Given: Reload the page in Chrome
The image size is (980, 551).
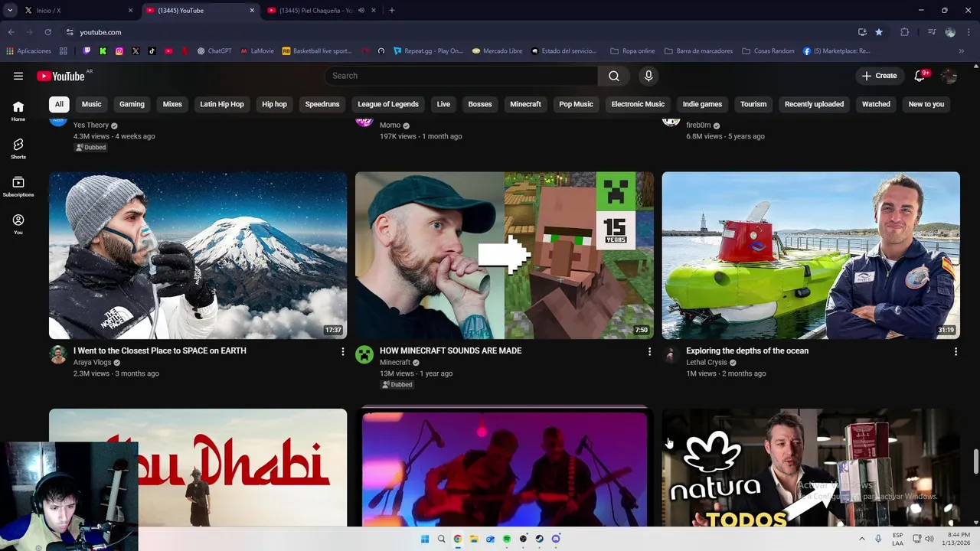Looking at the screenshot, I should tap(47, 32).
